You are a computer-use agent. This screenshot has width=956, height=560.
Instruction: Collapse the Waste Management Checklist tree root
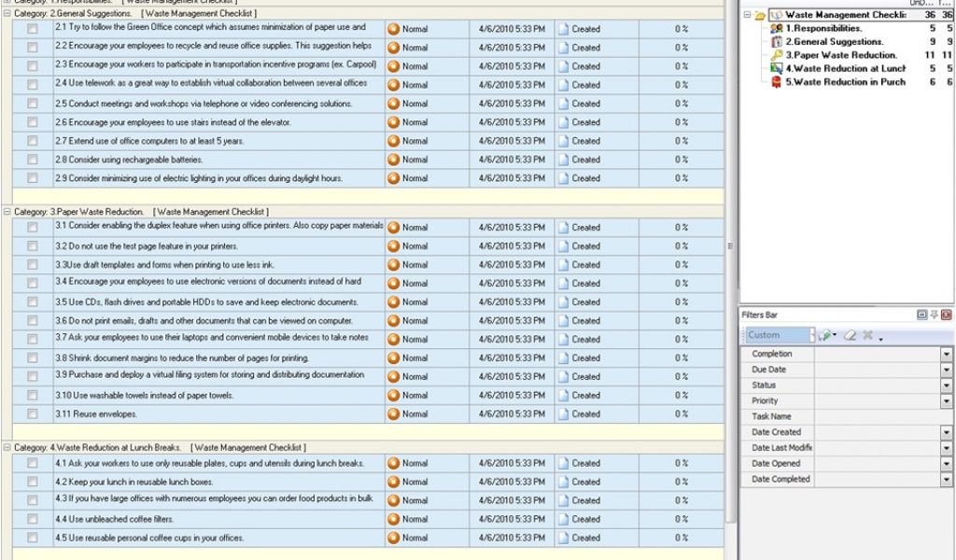(x=747, y=14)
